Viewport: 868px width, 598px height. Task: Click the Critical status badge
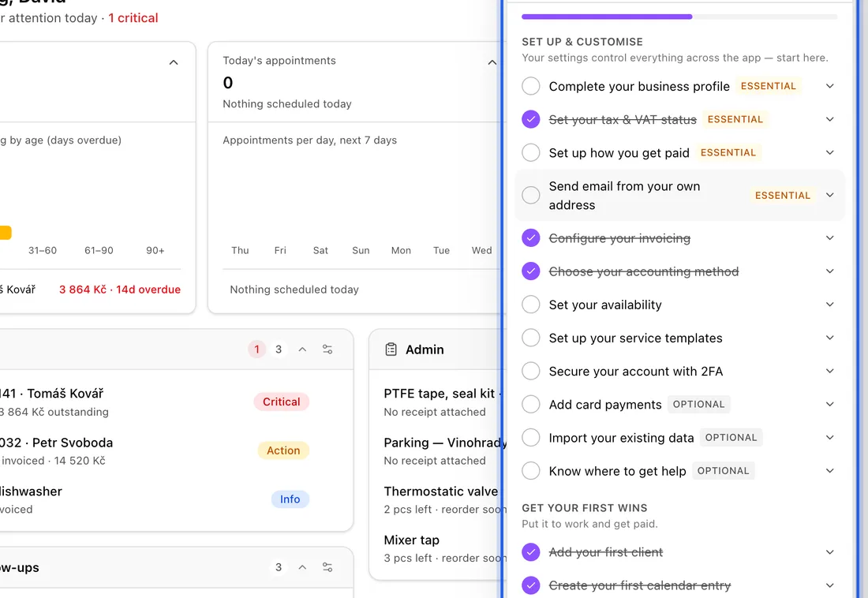pyautogui.click(x=281, y=402)
